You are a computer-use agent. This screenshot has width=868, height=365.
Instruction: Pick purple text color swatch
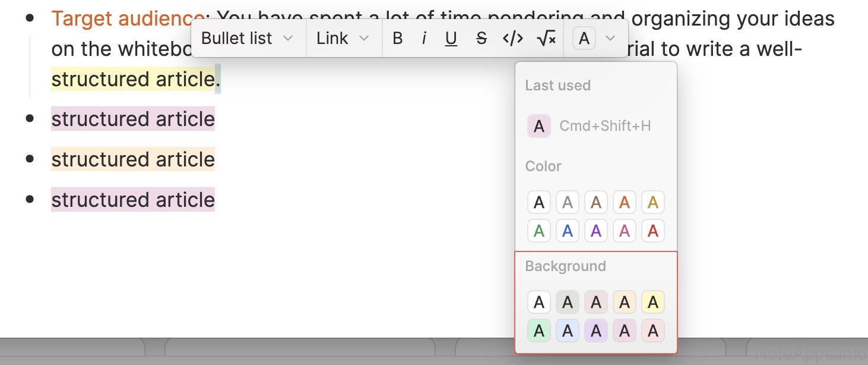pyautogui.click(x=596, y=231)
